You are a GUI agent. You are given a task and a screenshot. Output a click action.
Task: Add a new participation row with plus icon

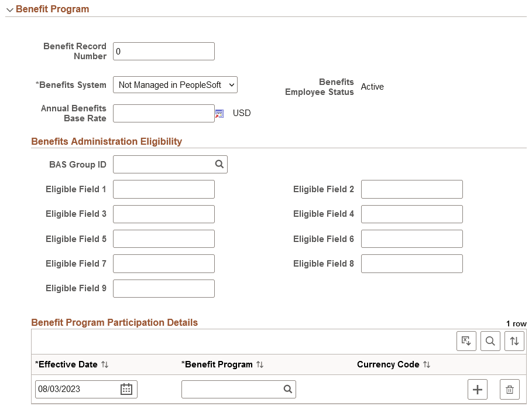478,389
